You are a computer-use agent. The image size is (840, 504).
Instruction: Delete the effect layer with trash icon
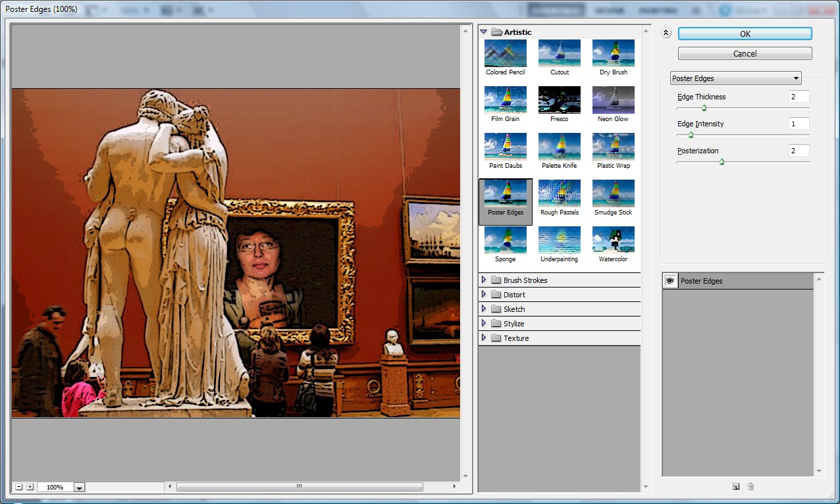(x=750, y=487)
